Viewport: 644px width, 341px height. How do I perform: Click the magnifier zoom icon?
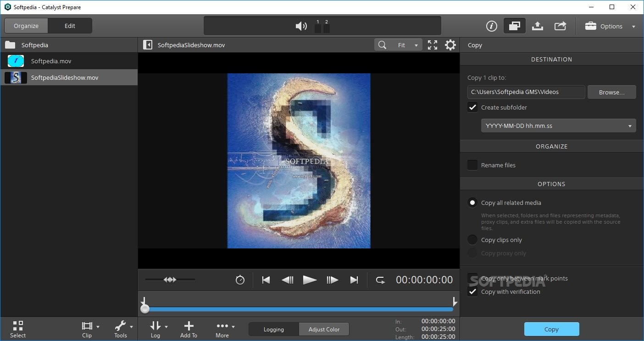[x=382, y=45]
